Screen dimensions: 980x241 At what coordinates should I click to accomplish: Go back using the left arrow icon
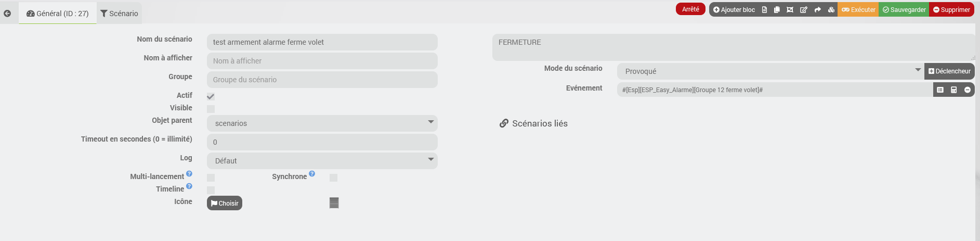click(x=7, y=14)
